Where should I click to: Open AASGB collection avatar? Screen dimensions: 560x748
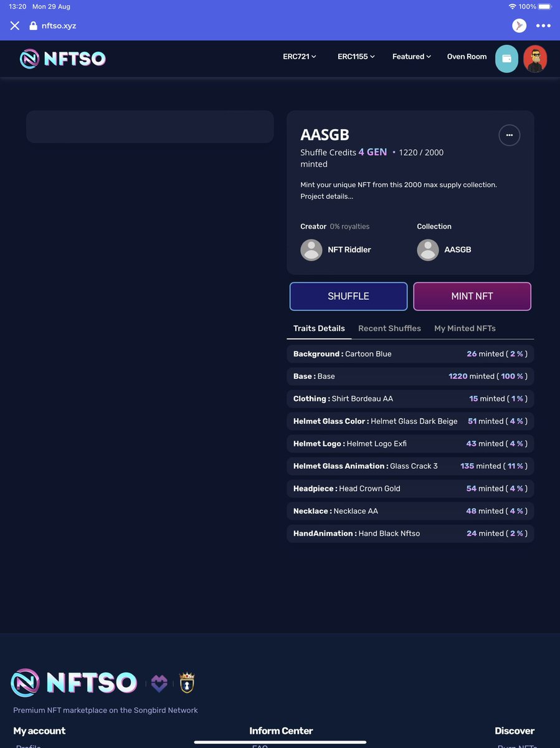tap(428, 250)
